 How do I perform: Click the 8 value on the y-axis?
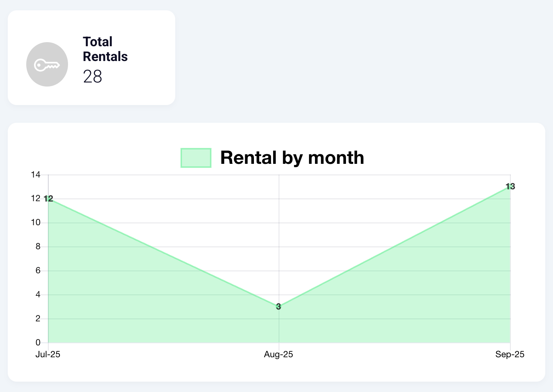tap(38, 247)
